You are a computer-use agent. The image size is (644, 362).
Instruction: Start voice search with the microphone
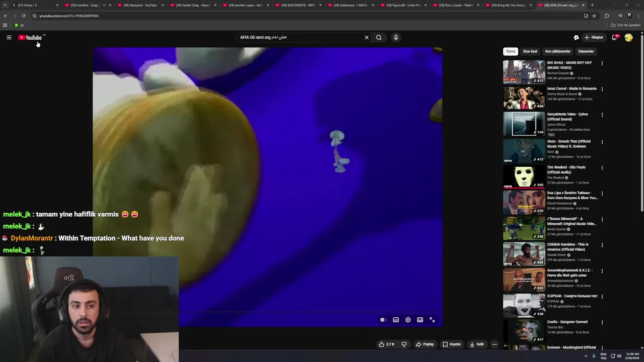tap(396, 37)
